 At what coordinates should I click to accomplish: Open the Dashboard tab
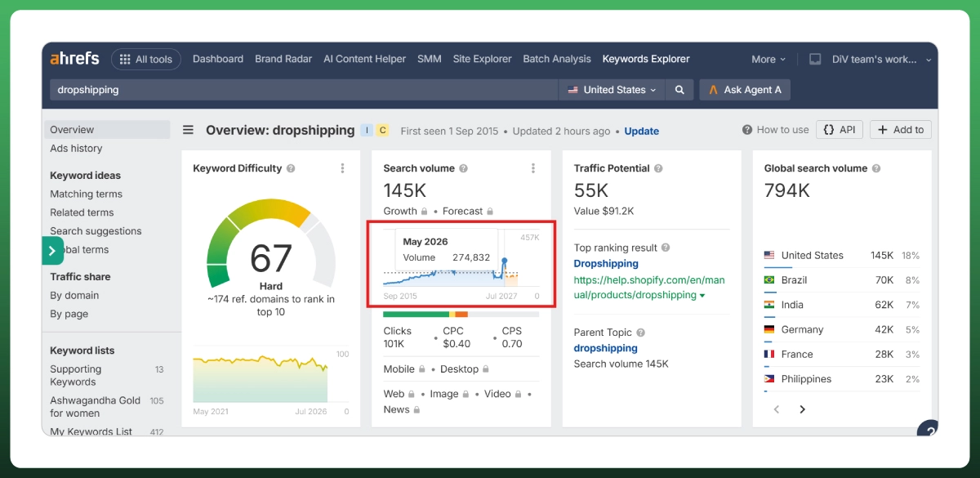(x=218, y=59)
